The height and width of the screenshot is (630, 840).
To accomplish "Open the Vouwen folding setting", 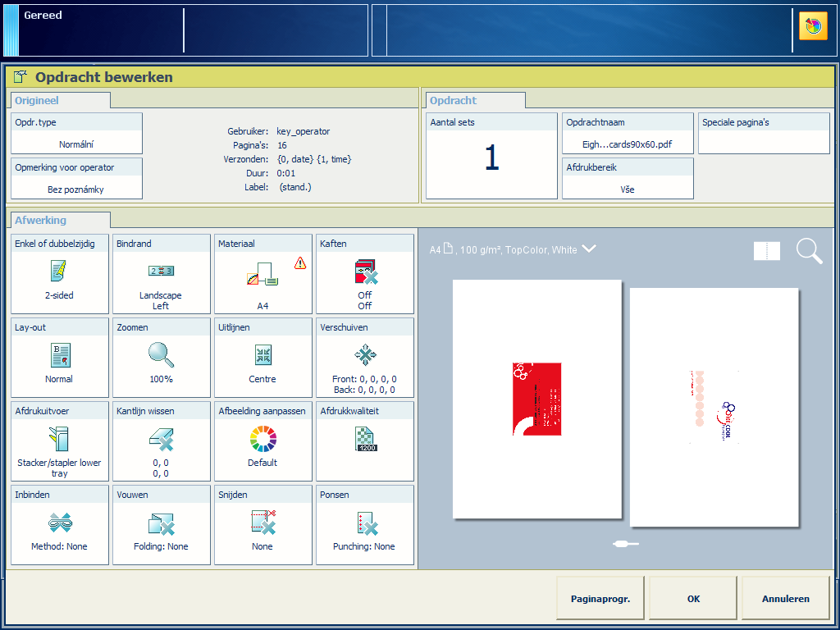I will tap(161, 523).
